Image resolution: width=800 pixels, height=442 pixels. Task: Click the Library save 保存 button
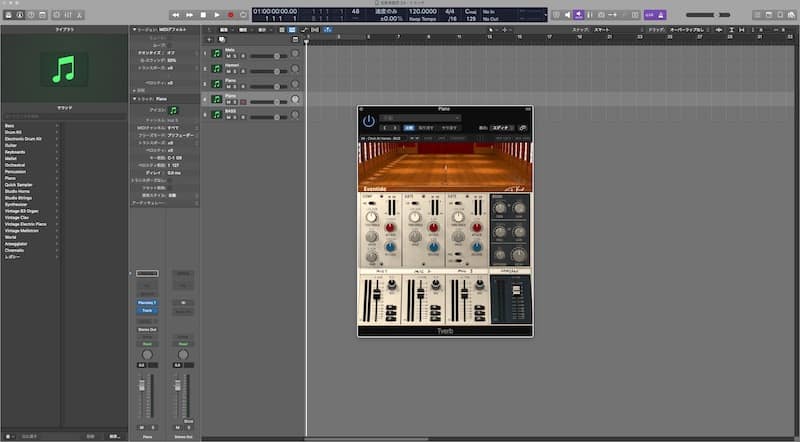click(x=115, y=436)
